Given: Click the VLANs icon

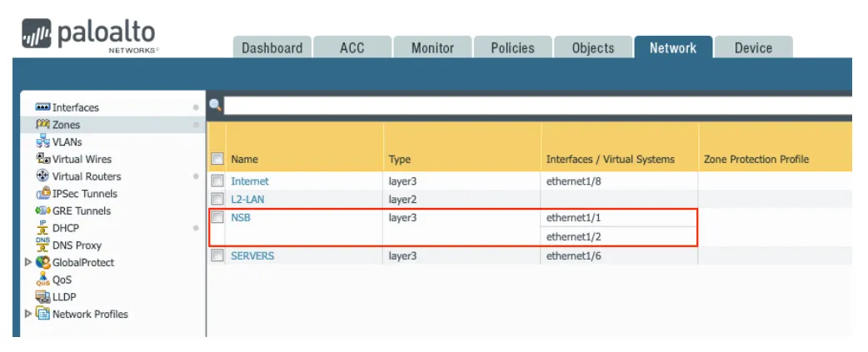Looking at the screenshot, I should 42,141.
